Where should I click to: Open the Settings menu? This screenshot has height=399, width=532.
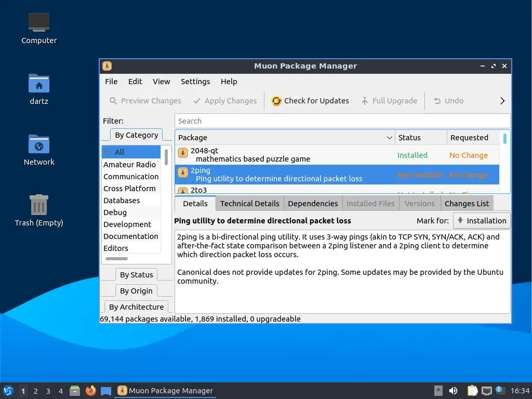pos(195,82)
